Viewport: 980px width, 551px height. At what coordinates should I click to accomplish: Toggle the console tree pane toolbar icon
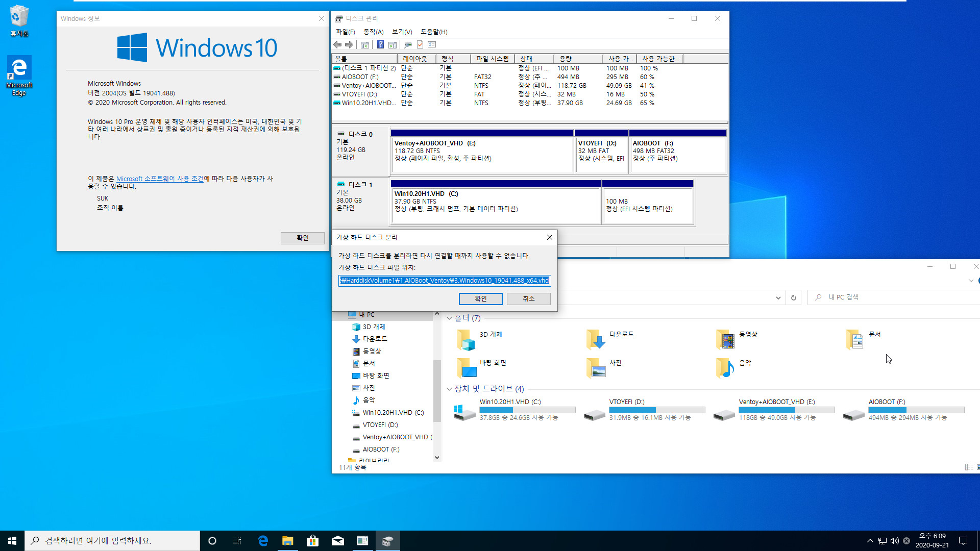click(x=365, y=45)
